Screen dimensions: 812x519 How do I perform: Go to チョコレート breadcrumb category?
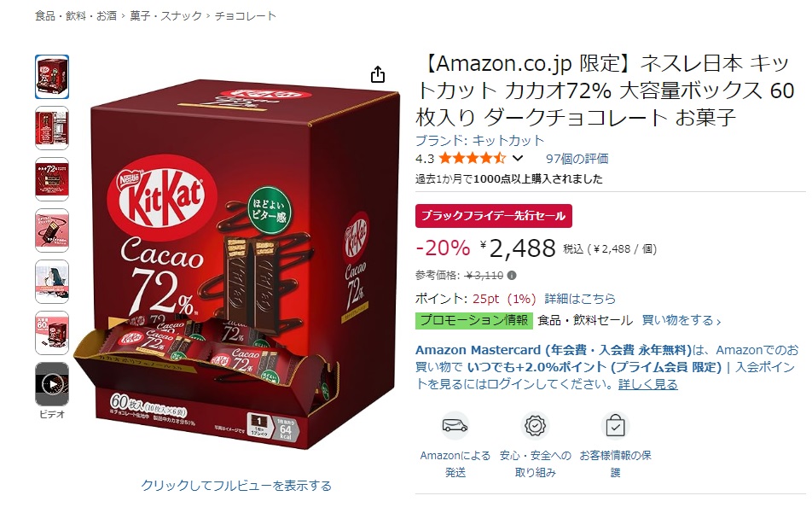point(246,16)
